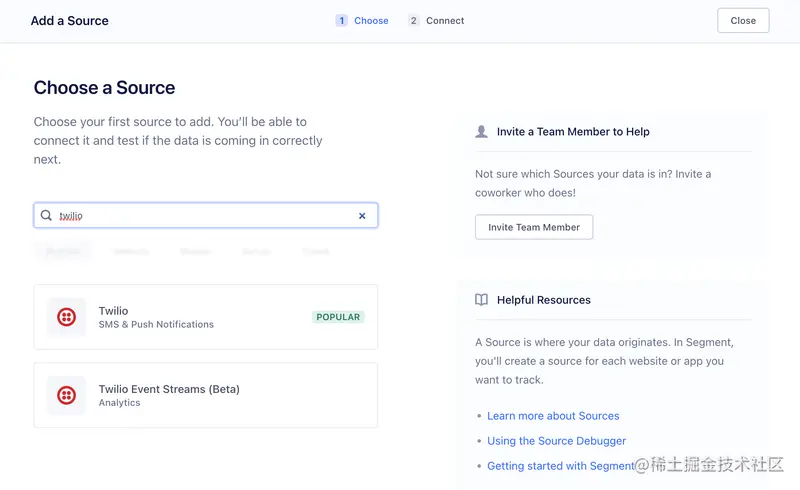Screen dimensions: 800x490
Task: Click the Invite Team Member button
Action: [534, 227]
